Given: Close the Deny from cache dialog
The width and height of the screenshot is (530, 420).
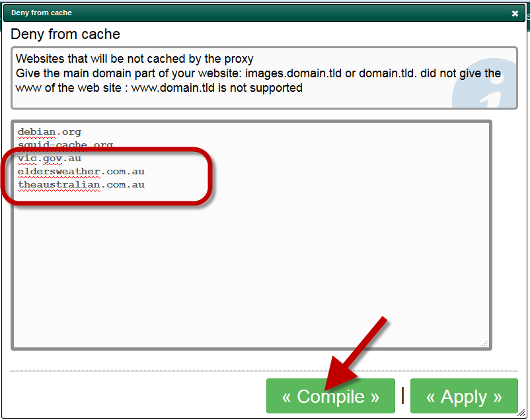Looking at the screenshot, I should (515, 13).
